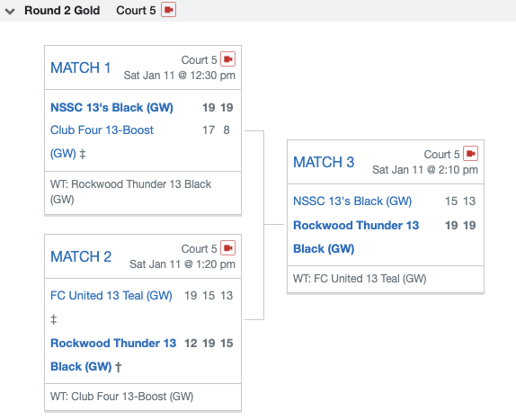Click the Court 5 label in section header
Viewport: 516px width, 420px height.
pyautogui.click(x=136, y=11)
